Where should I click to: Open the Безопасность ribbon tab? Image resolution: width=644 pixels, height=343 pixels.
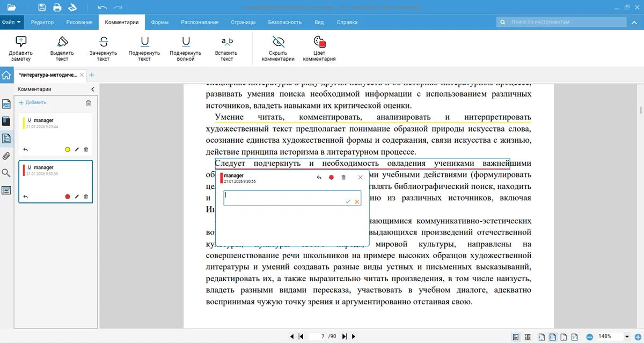284,22
